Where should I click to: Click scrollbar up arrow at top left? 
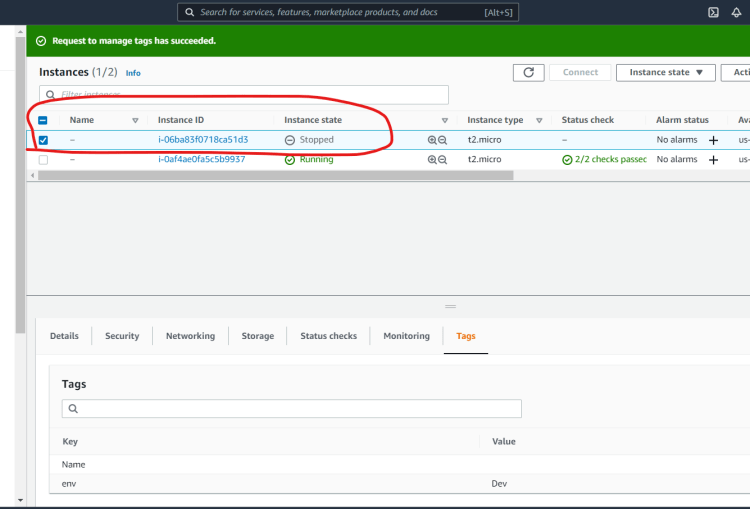(x=20, y=32)
